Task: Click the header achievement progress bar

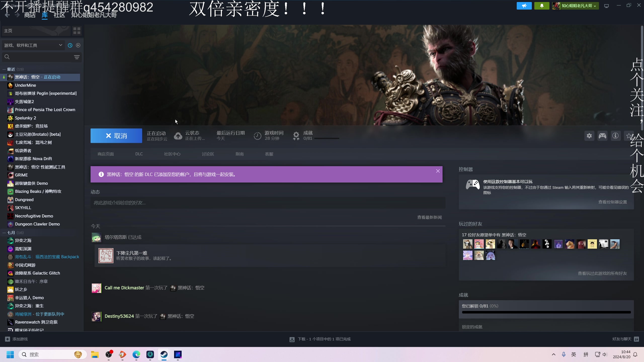Action: 327,139
